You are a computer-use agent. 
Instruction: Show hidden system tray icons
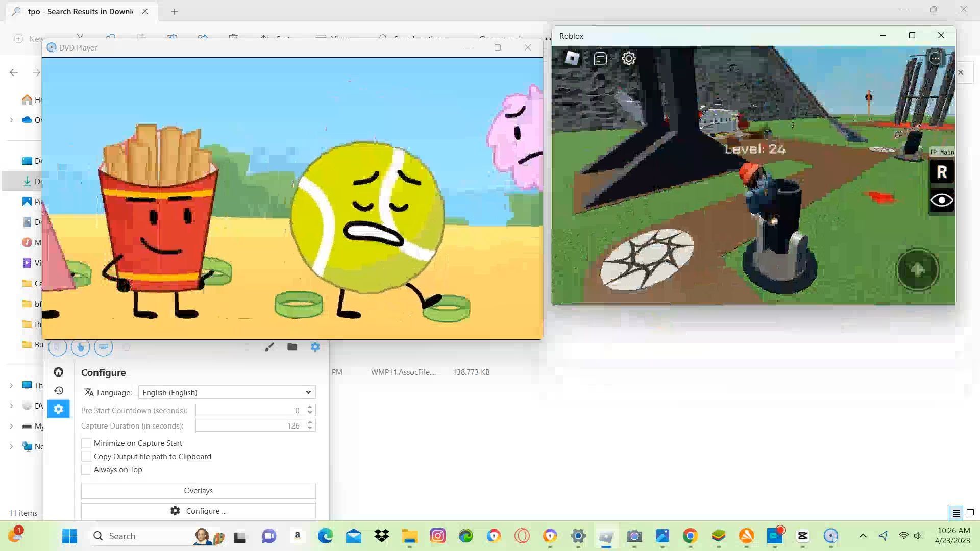click(863, 536)
